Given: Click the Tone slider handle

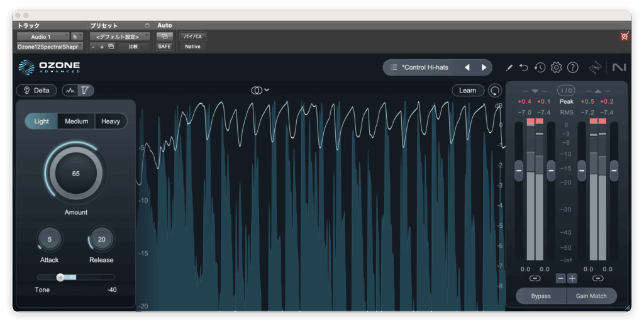Looking at the screenshot, I should pyautogui.click(x=60, y=277).
